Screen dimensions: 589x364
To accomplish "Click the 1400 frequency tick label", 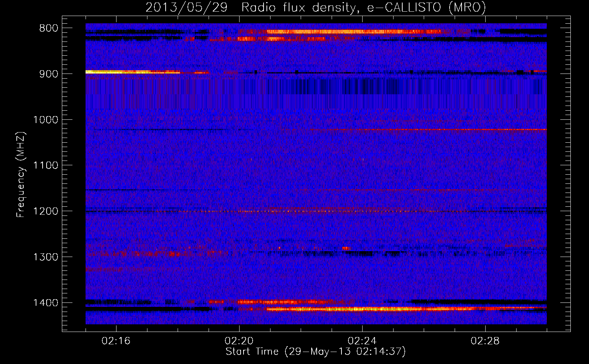I will coord(46,303).
